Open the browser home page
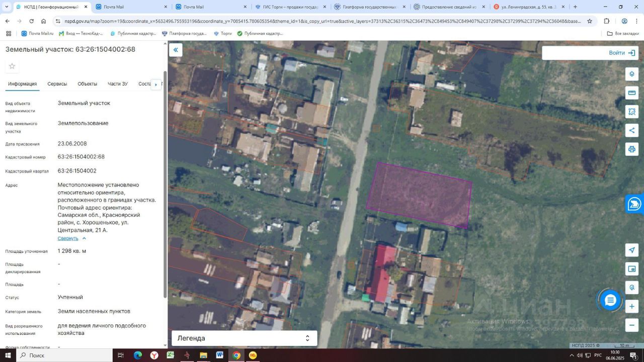644x362 pixels. [x=43, y=21]
